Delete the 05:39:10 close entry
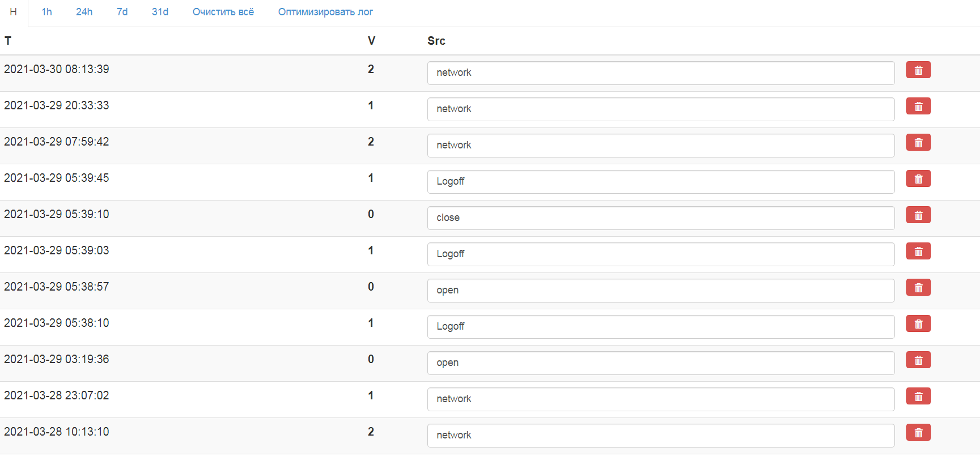This screenshot has width=980, height=456. [x=918, y=215]
